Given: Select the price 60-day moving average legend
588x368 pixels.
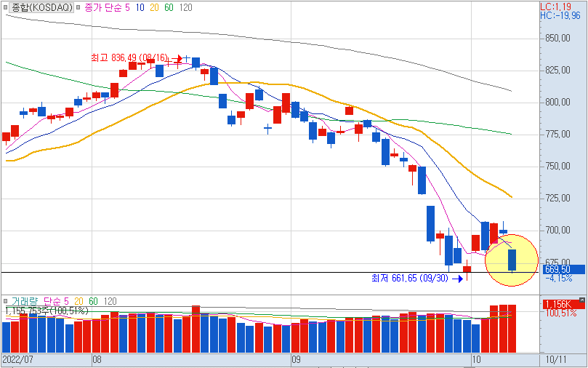Looking at the screenshot, I should (x=169, y=7).
